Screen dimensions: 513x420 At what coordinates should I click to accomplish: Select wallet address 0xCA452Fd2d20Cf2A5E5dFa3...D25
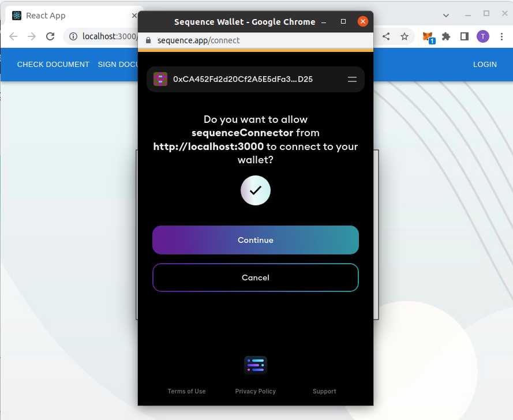tap(243, 79)
